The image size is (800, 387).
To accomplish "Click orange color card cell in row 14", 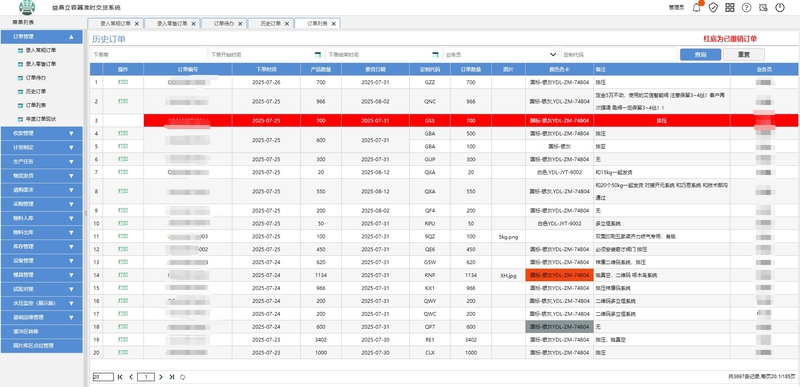I will (x=560, y=275).
